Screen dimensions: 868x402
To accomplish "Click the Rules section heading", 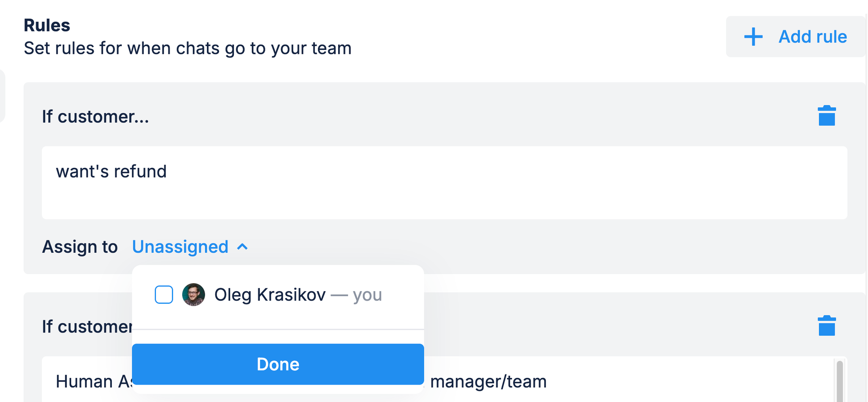I will [x=47, y=25].
